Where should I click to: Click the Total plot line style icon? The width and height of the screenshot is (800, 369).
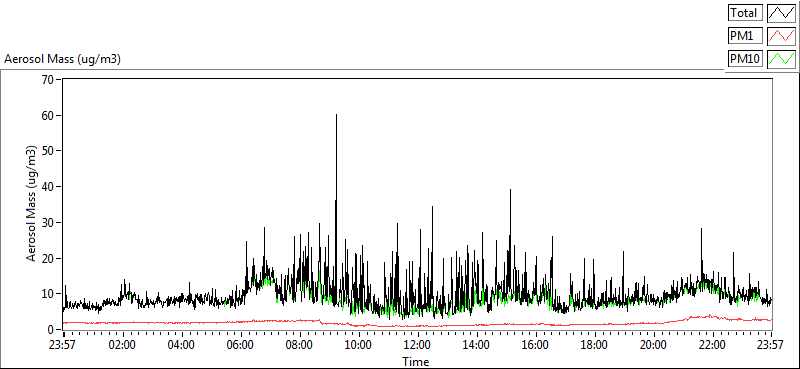[781, 12]
